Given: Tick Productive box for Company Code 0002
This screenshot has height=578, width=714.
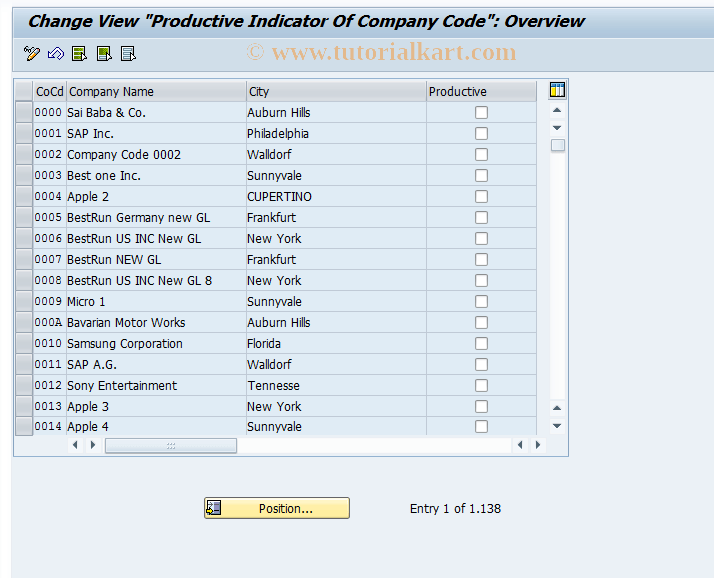Looking at the screenshot, I should 481,154.
